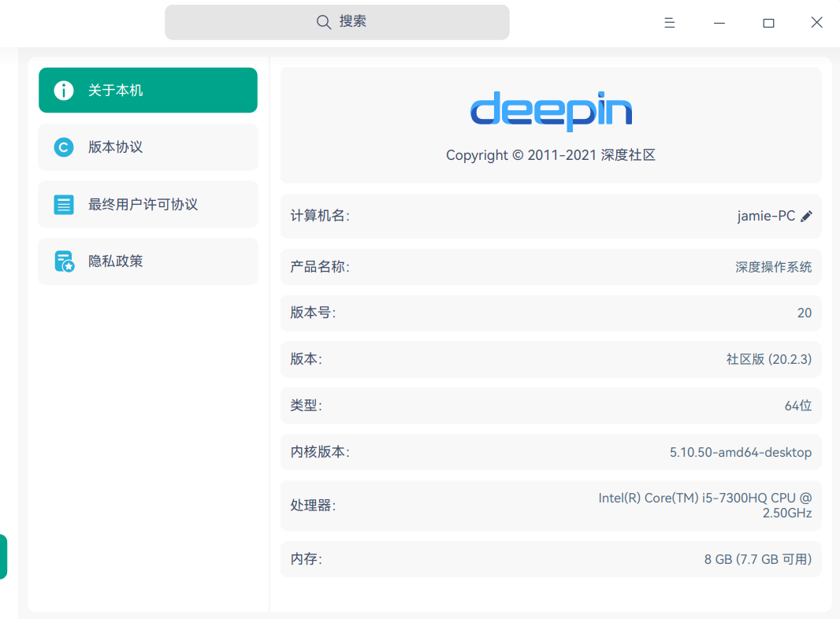Click the 版本号 label
Viewport: 840px width, 619px height.
(313, 313)
